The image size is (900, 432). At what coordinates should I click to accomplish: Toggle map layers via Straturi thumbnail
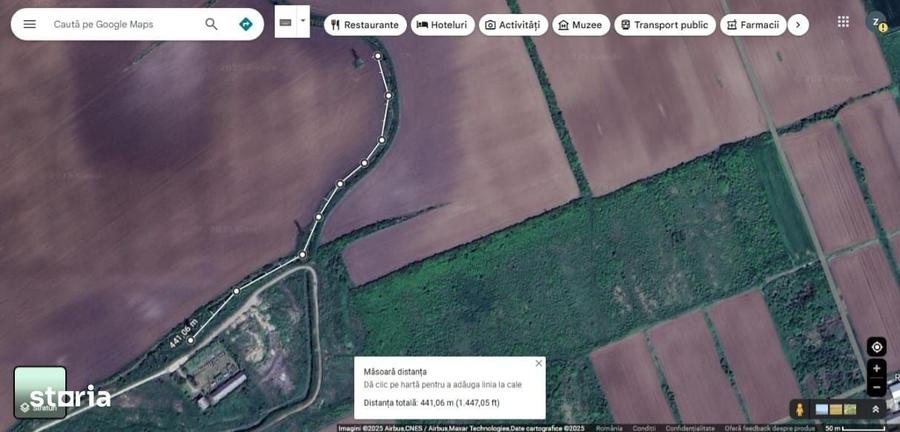coord(40,392)
